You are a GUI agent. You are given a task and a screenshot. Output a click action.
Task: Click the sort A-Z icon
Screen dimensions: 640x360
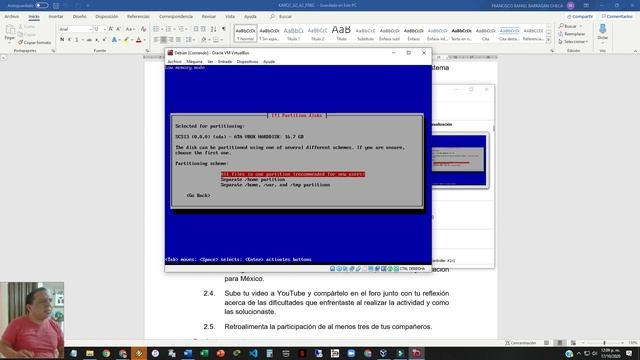click(x=213, y=29)
